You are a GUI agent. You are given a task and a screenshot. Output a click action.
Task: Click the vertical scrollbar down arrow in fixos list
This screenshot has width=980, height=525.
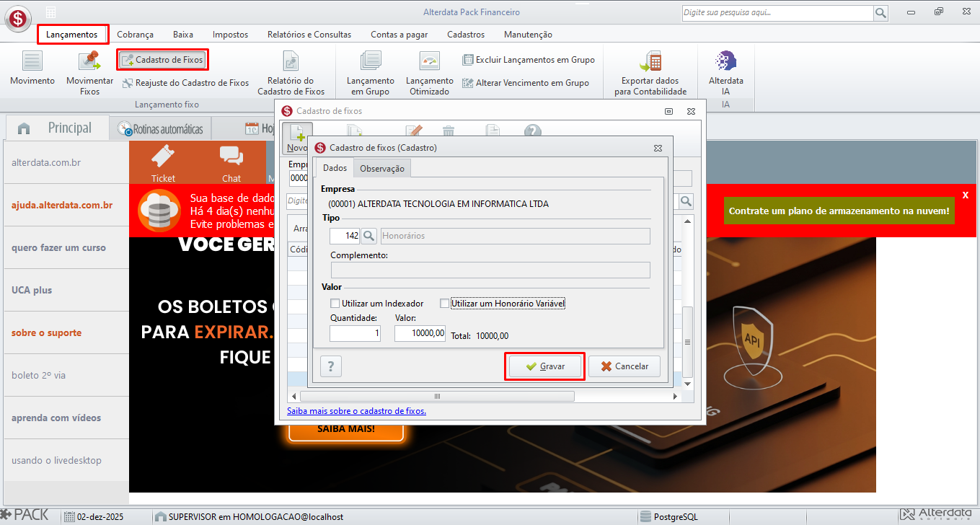[688, 384]
